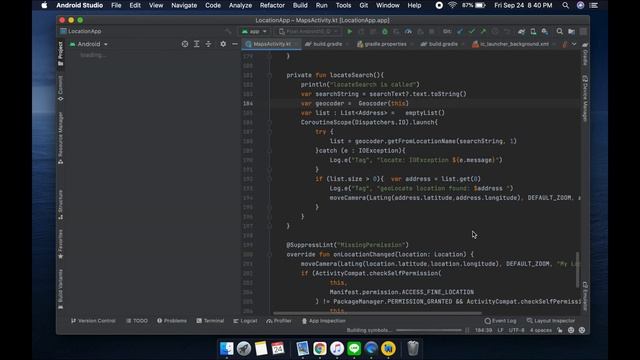Open the Device Manager icon in top toolbar
This screenshot has height=360, width=640.
(x=533, y=31)
